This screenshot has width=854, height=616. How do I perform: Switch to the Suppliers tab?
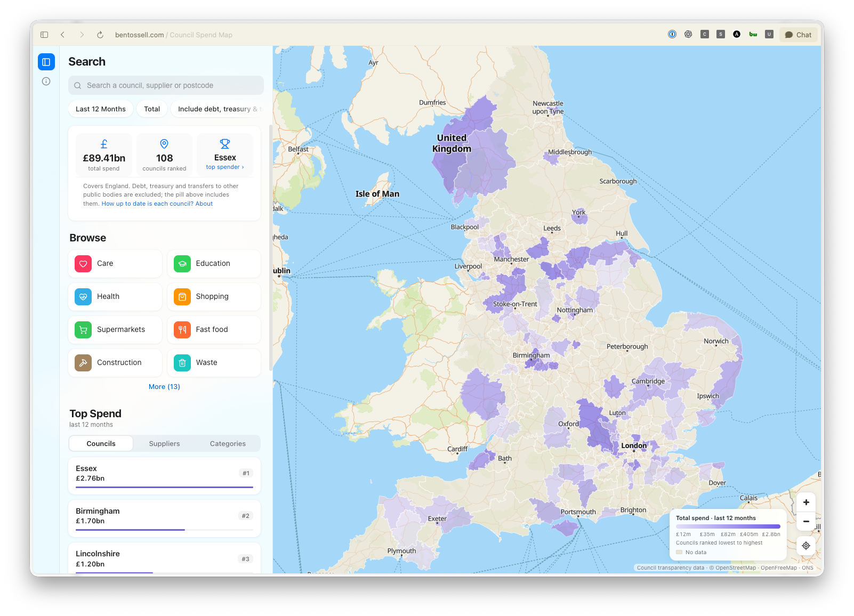click(x=164, y=443)
